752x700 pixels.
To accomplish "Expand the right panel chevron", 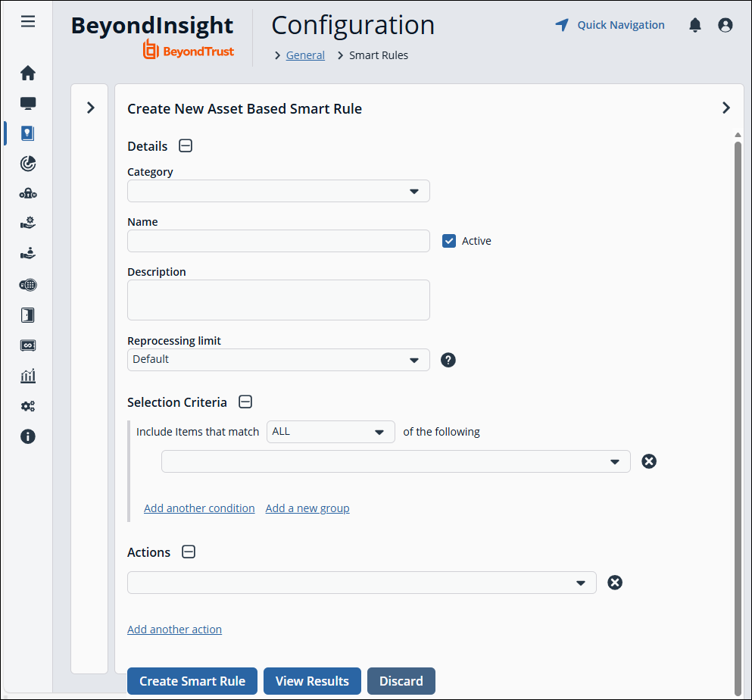I will point(726,108).
